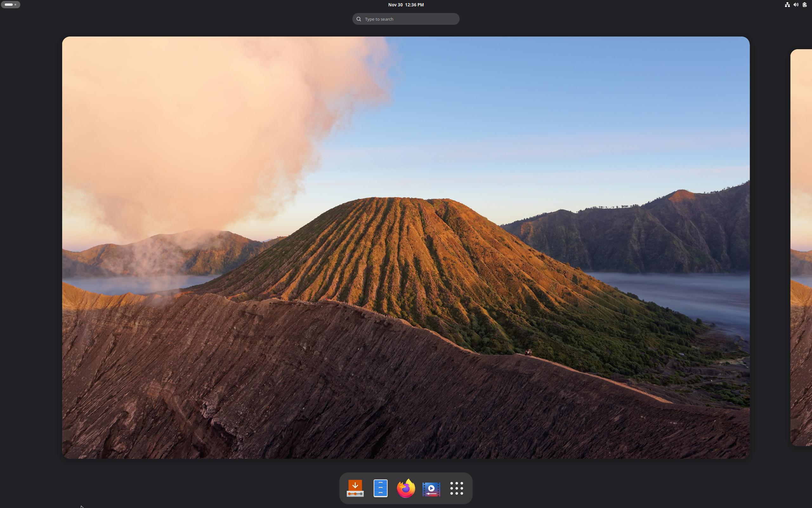Open the Files cabinet icon in dock
This screenshot has width=812, height=508.
click(381, 488)
